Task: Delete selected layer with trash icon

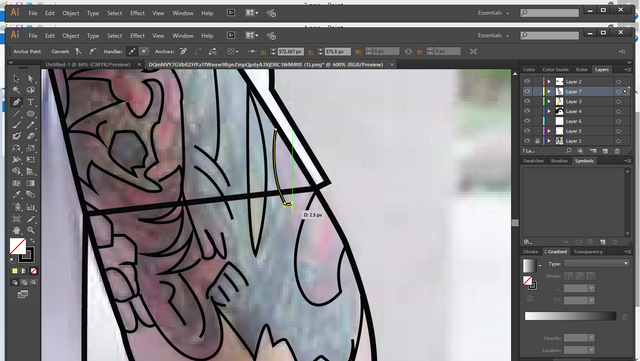Action: pyautogui.click(x=617, y=151)
